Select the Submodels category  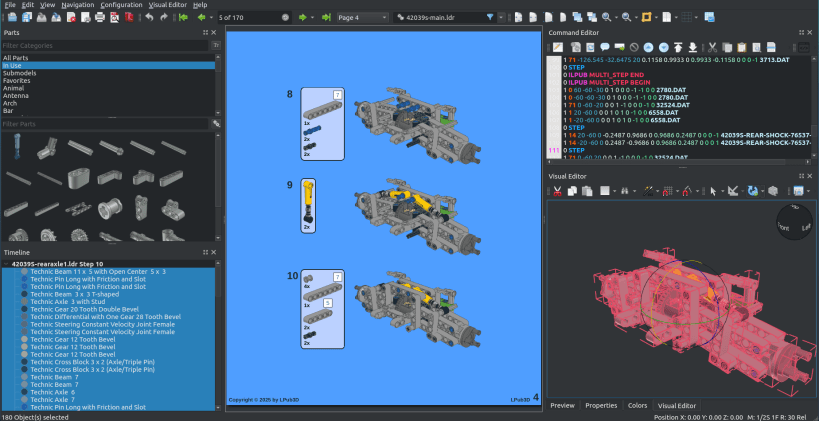19,73
